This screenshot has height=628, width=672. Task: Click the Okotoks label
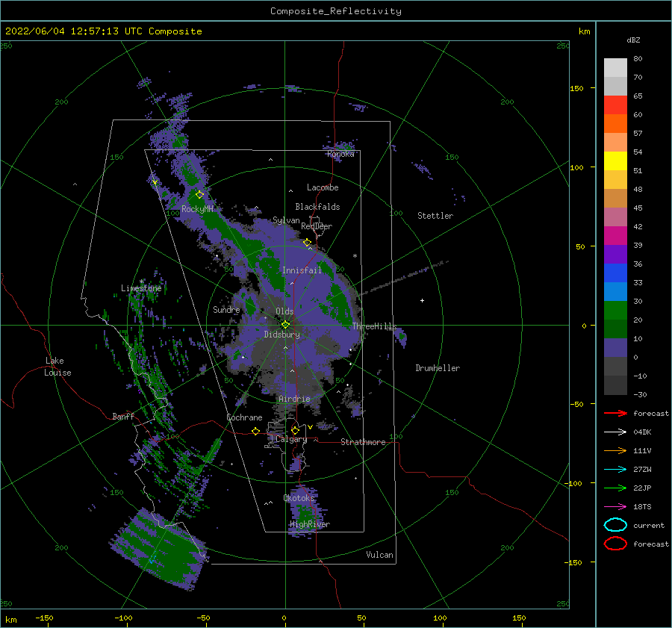[x=299, y=498]
